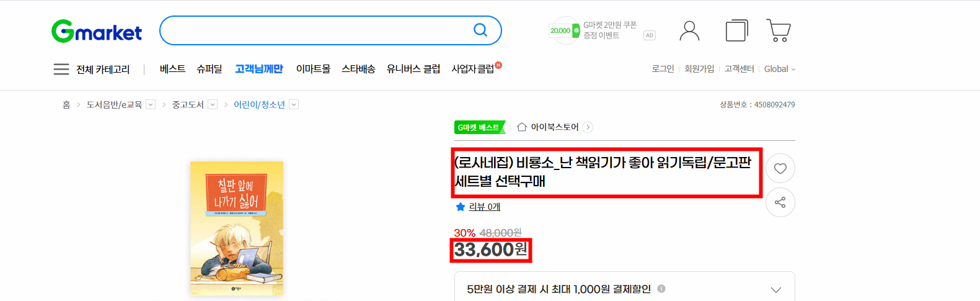Click the 48,000원 original price text
The height and width of the screenshot is (301, 980).
(x=500, y=233)
